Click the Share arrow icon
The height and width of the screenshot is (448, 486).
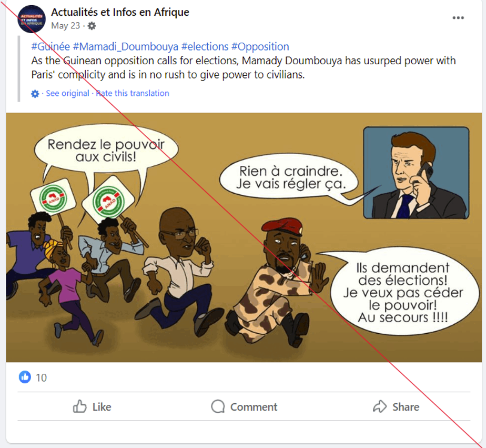pos(379,406)
